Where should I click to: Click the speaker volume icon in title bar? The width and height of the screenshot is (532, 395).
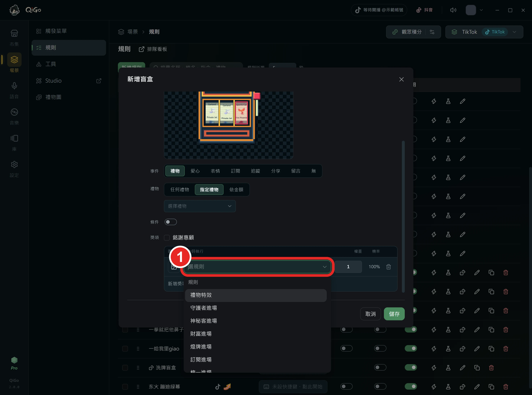point(453,10)
